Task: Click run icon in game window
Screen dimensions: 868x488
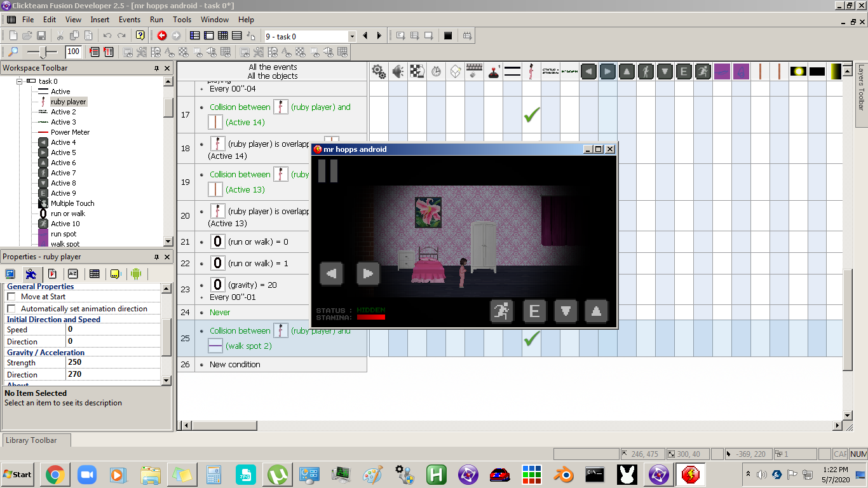Action: (x=502, y=311)
